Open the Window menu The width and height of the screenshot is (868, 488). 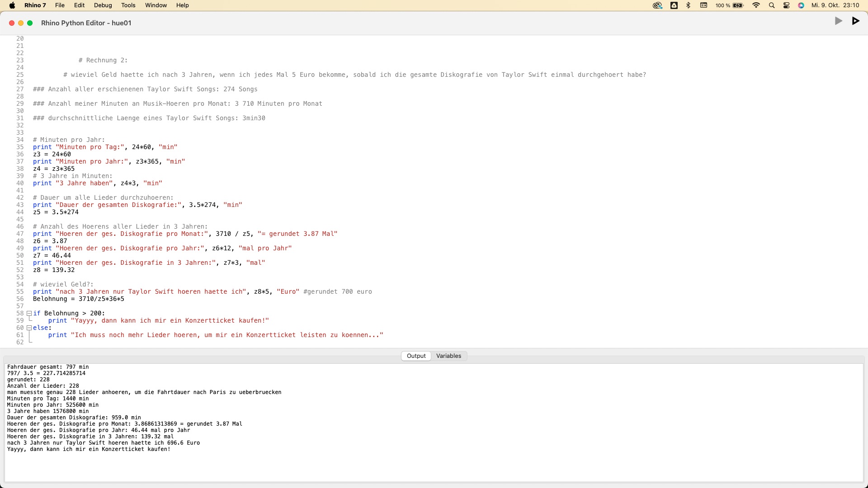(x=156, y=5)
